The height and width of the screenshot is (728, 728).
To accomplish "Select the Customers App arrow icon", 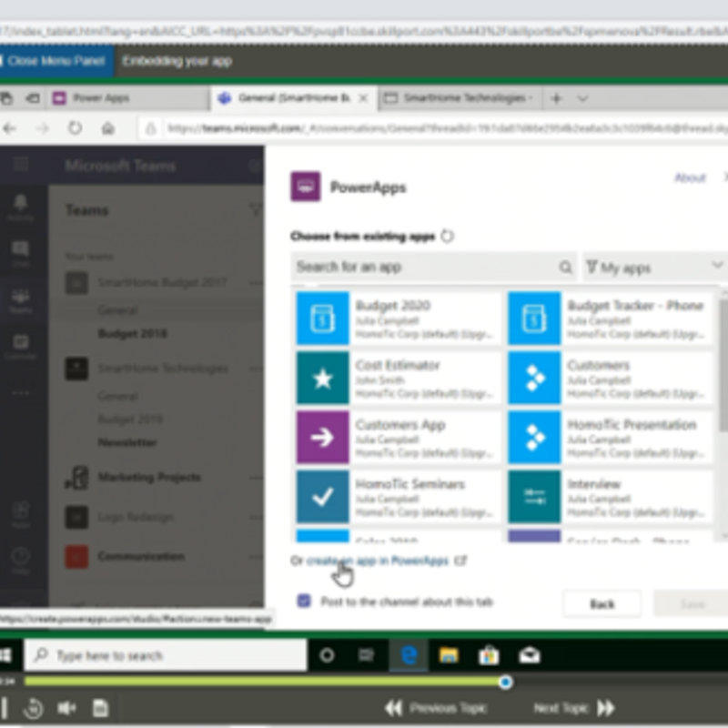I will click(322, 437).
